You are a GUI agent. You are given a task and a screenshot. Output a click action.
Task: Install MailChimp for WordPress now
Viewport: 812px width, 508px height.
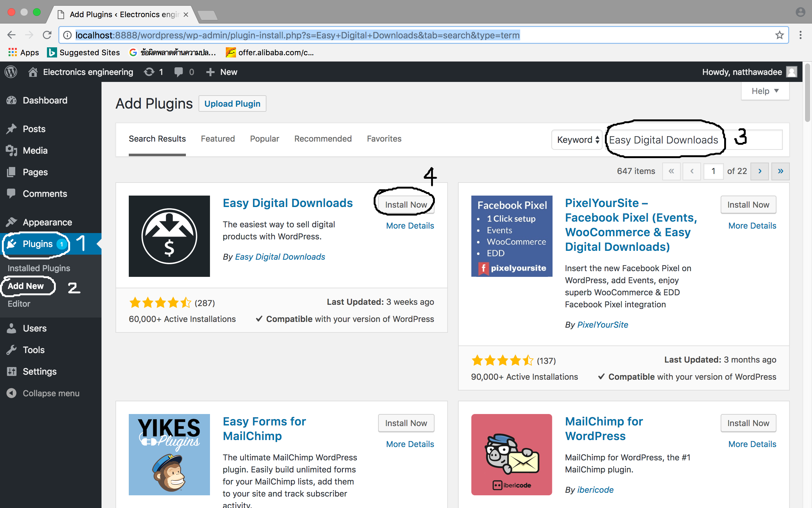(x=748, y=423)
